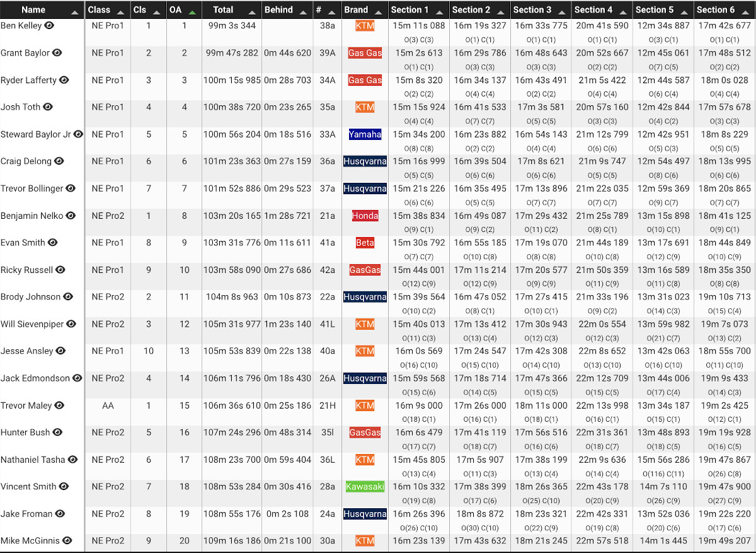
Task: Toggle the eye icon for Josh Toth
Action: (x=48, y=107)
